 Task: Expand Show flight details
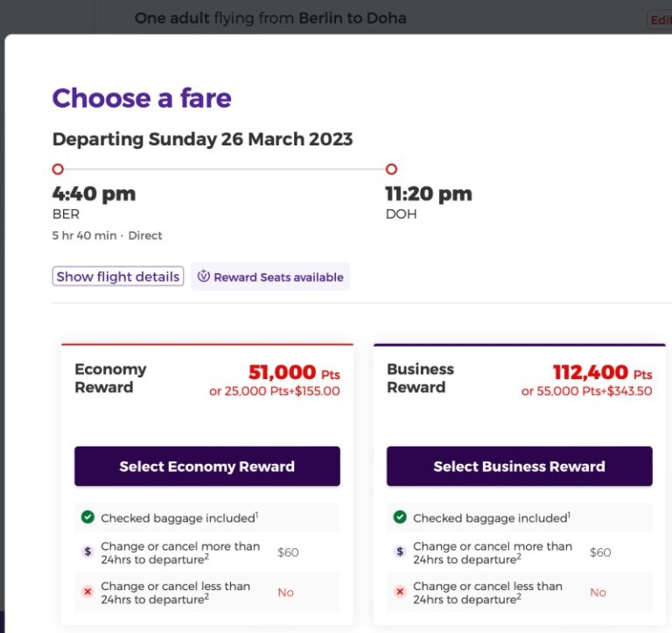(118, 277)
